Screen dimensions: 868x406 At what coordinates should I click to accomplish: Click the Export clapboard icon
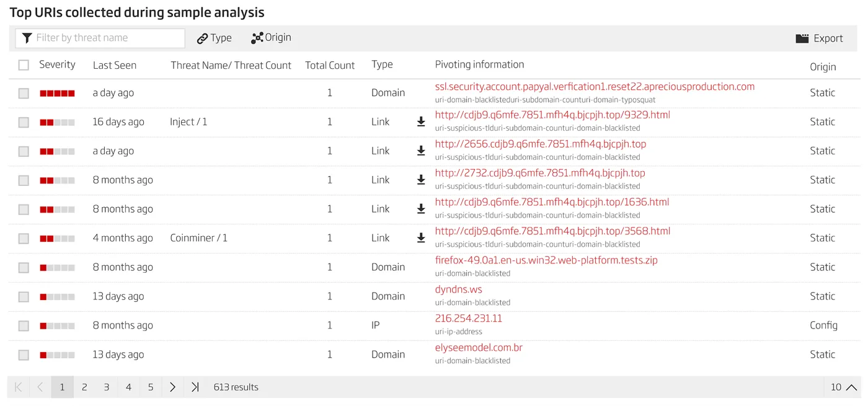802,38
